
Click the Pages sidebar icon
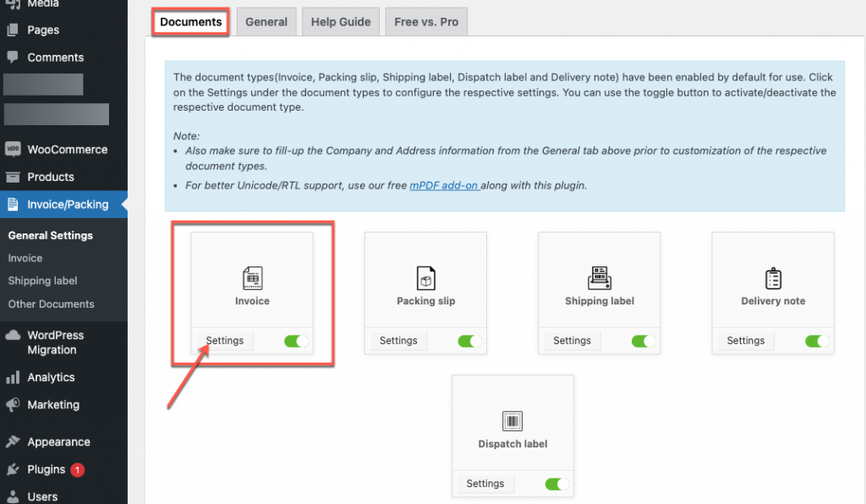tap(12, 30)
